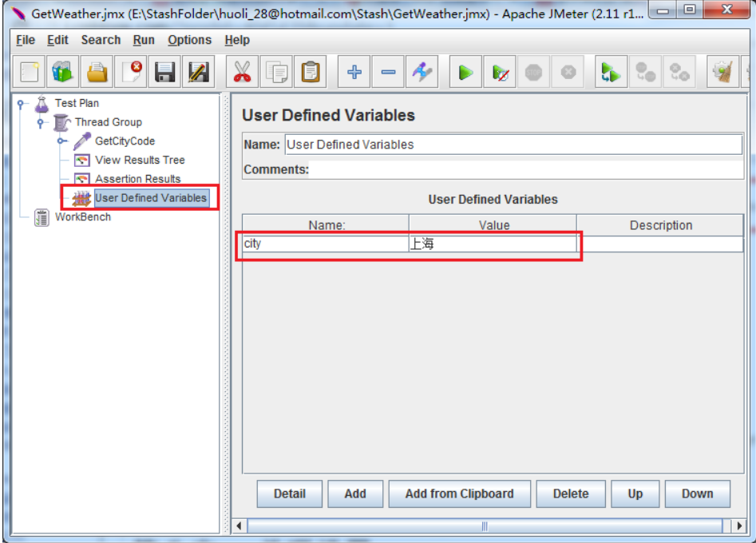Click the horizontal scrollbar at the bottom
This screenshot has width=756, height=543.
pos(484,526)
